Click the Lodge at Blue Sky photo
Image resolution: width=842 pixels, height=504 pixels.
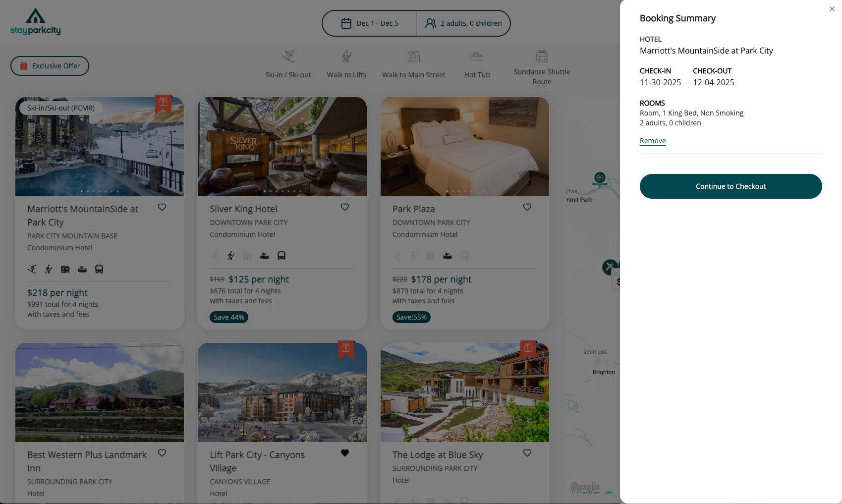pyautogui.click(x=465, y=392)
